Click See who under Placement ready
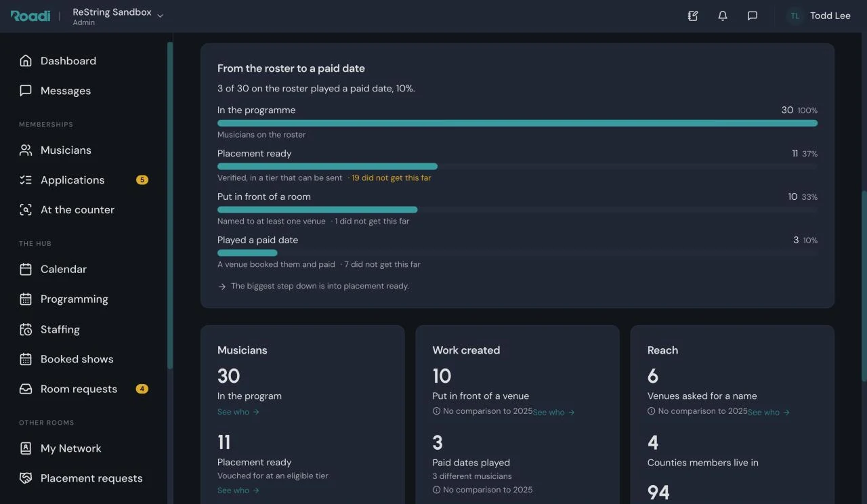The image size is (867, 504). pyautogui.click(x=238, y=490)
